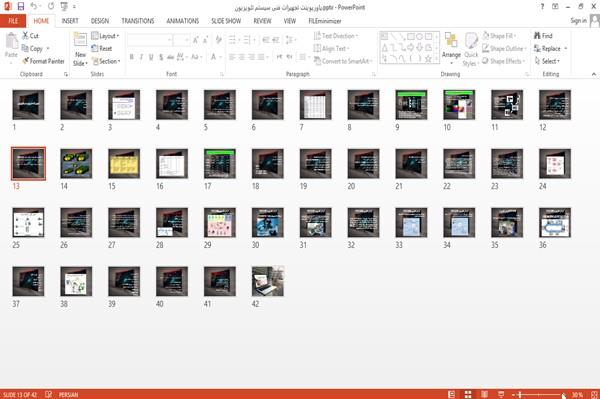Toggle Bold formatting
The width and height of the screenshot is (600, 399).
pyautogui.click(x=132, y=57)
